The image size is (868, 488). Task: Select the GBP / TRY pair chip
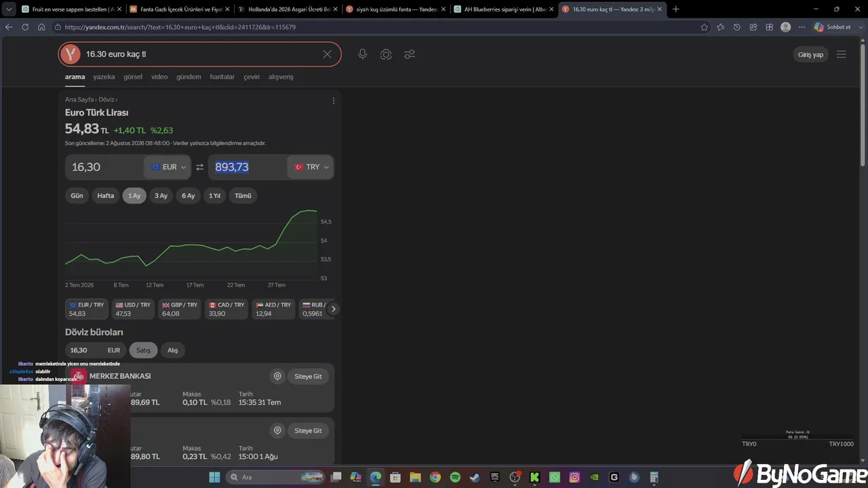180,309
